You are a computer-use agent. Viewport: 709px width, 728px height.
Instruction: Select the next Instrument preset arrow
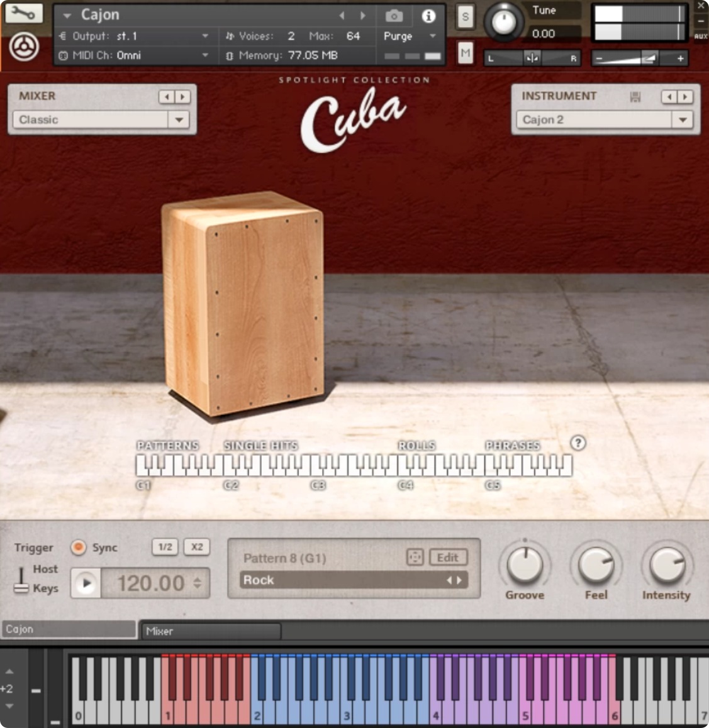click(x=685, y=97)
